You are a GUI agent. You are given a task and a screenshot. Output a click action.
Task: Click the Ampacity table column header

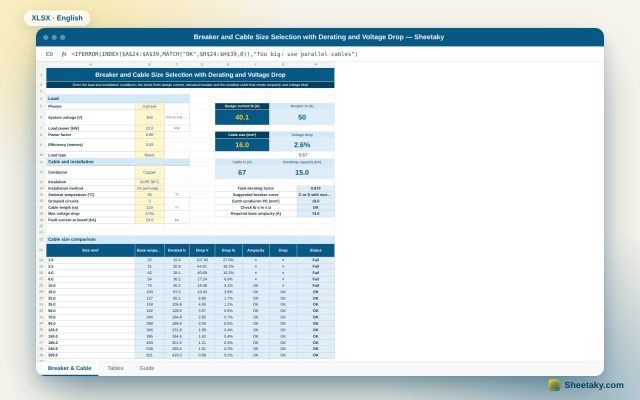tap(256, 251)
